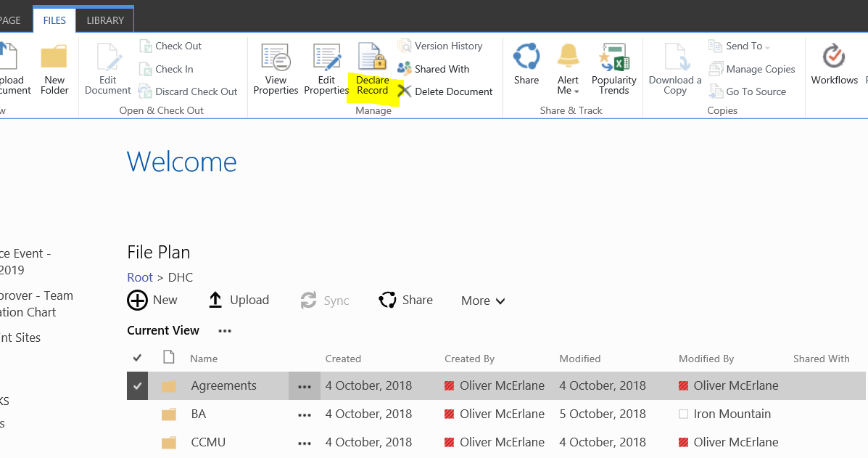Switch to the LIBRARY ribbon tab

(x=105, y=20)
